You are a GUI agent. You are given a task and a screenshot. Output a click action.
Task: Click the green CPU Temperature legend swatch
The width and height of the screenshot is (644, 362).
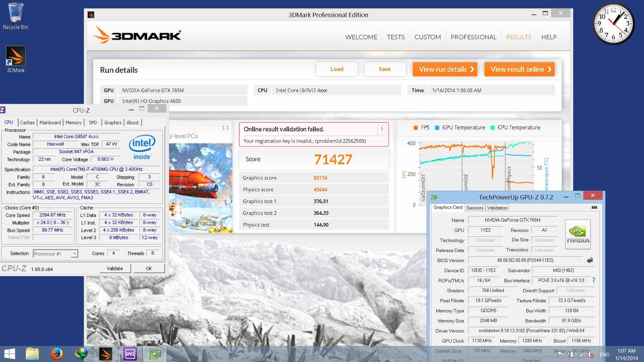pyautogui.click(x=492, y=128)
